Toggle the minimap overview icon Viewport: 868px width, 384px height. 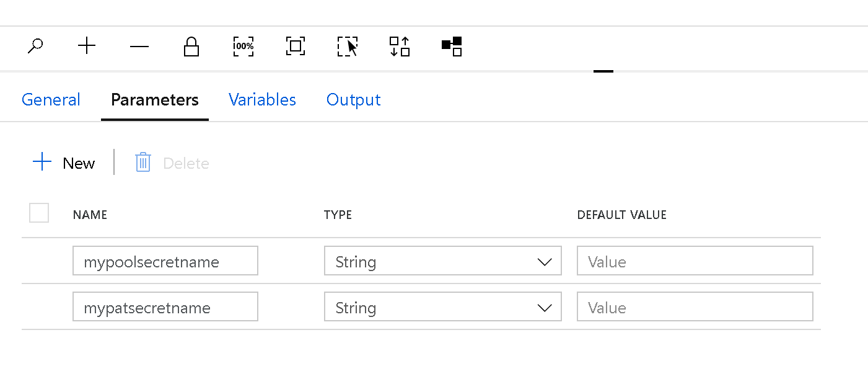451,46
